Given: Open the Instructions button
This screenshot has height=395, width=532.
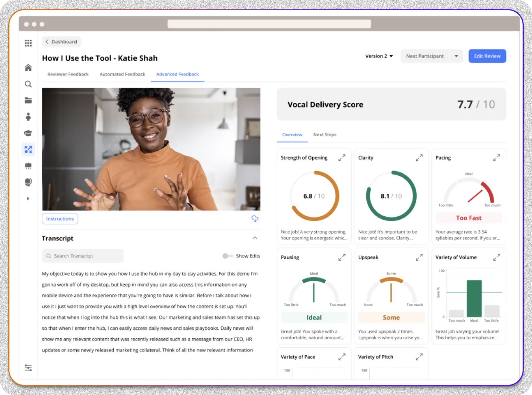Looking at the screenshot, I should click(60, 219).
